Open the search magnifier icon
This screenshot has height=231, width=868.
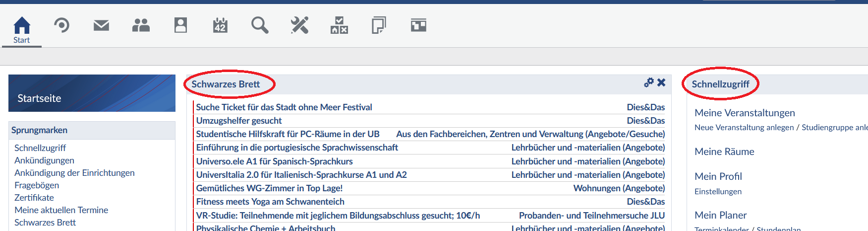click(260, 25)
